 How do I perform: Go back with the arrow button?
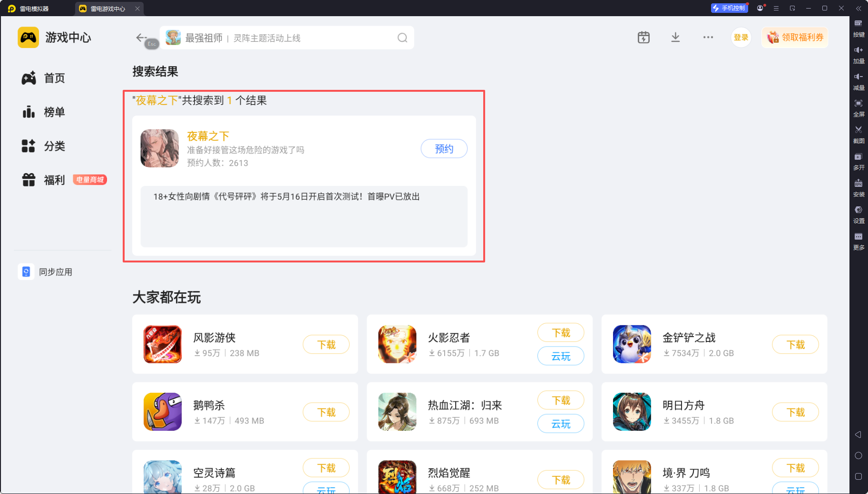click(x=141, y=38)
